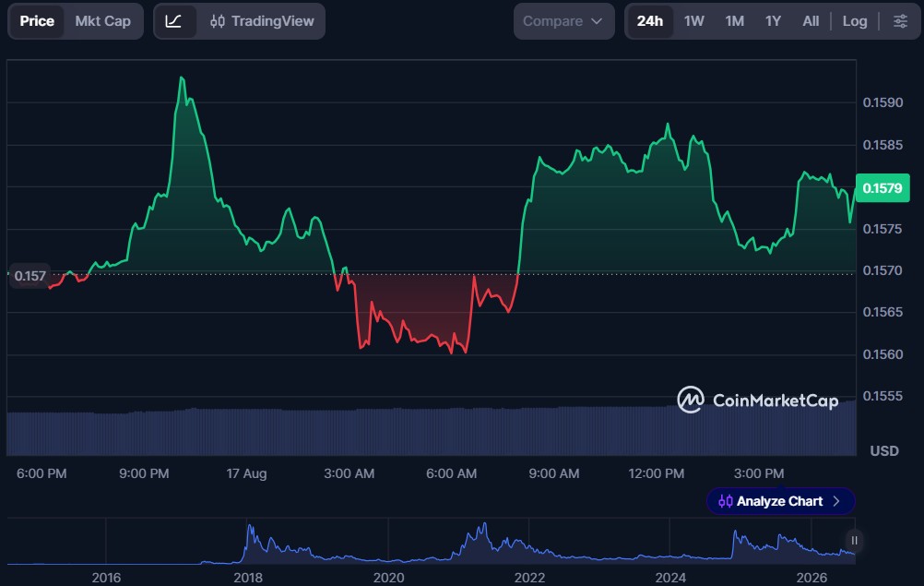Select the Mkt Cap tab
924x586 pixels.
pos(102,21)
